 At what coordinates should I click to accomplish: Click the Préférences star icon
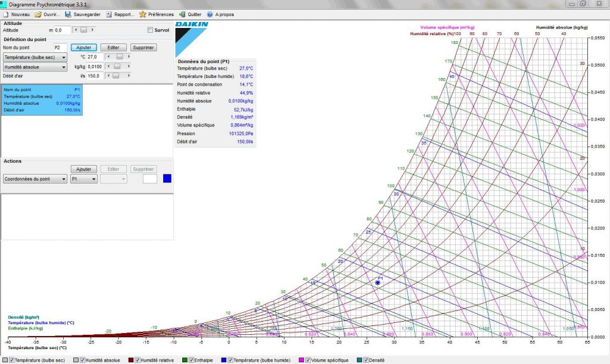(x=143, y=14)
